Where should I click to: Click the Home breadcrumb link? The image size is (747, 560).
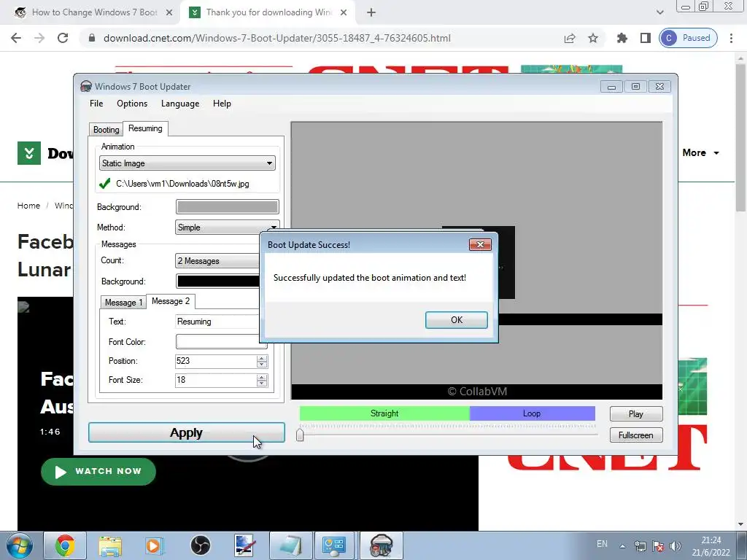pyautogui.click(x=28, y=206)
